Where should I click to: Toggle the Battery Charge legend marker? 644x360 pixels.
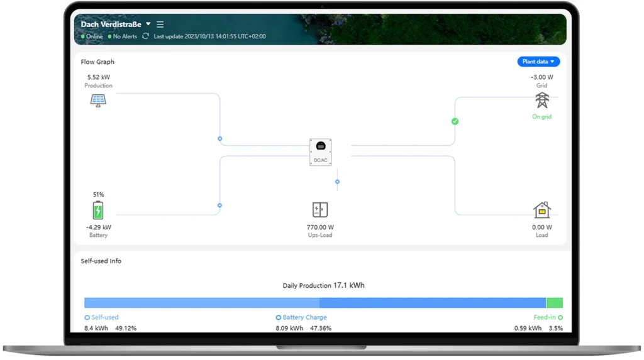click(x=279, y=318)
